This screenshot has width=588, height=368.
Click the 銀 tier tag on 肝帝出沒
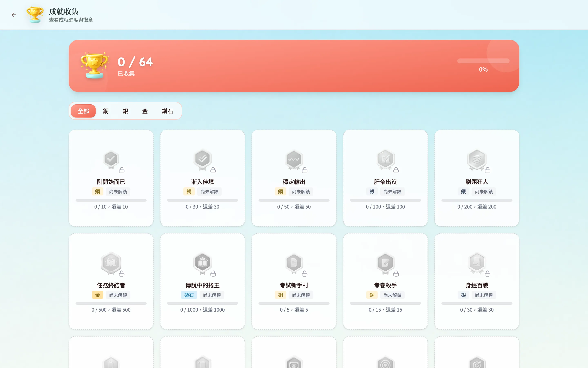point(372,192)
